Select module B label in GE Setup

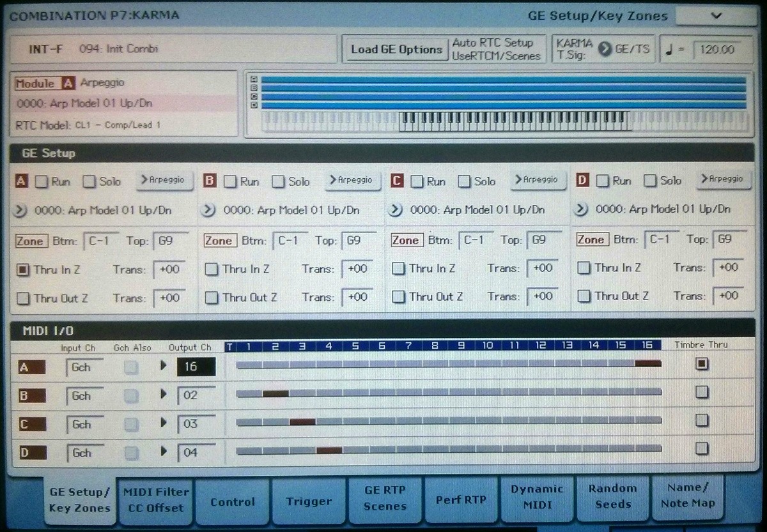tap(210, 181)
